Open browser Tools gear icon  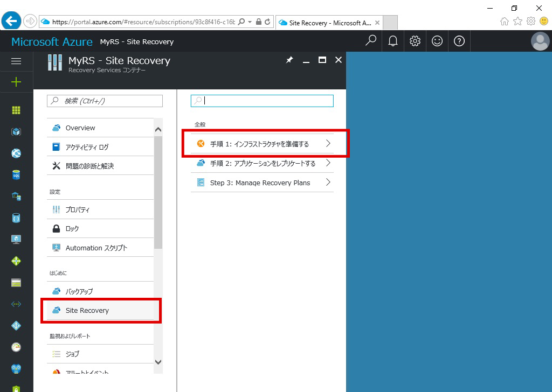(531, 22)
